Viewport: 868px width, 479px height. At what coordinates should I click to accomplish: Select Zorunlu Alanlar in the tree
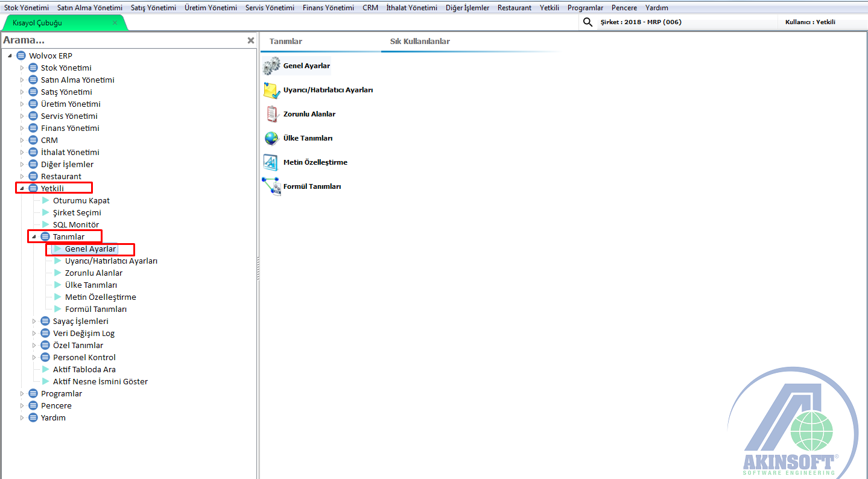[93, 273]
